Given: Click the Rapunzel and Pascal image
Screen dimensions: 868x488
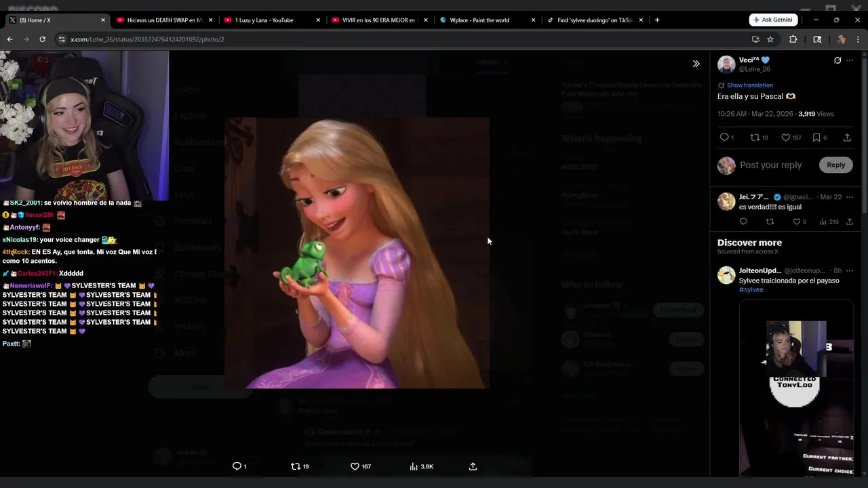Looking at the screenshot, I should [357, 253].
